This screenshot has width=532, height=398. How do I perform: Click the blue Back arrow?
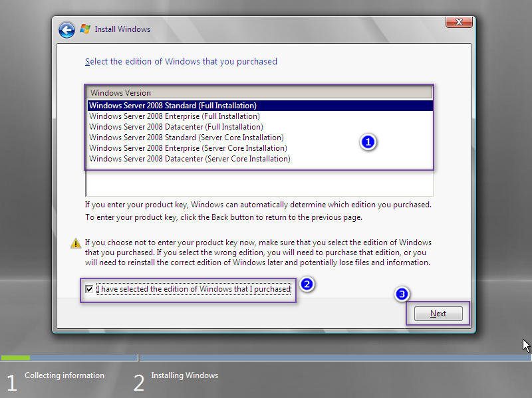66,29
